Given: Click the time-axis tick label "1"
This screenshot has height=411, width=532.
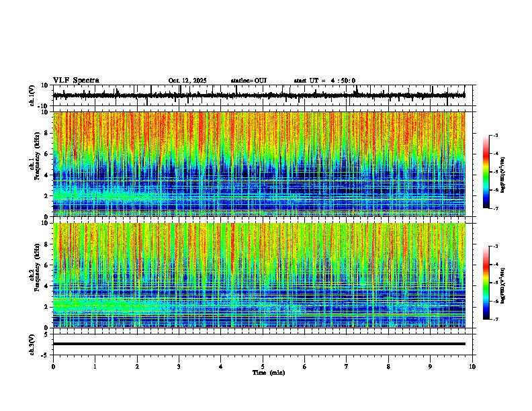Looking at the screenshot, I should [x=95, y=367].
